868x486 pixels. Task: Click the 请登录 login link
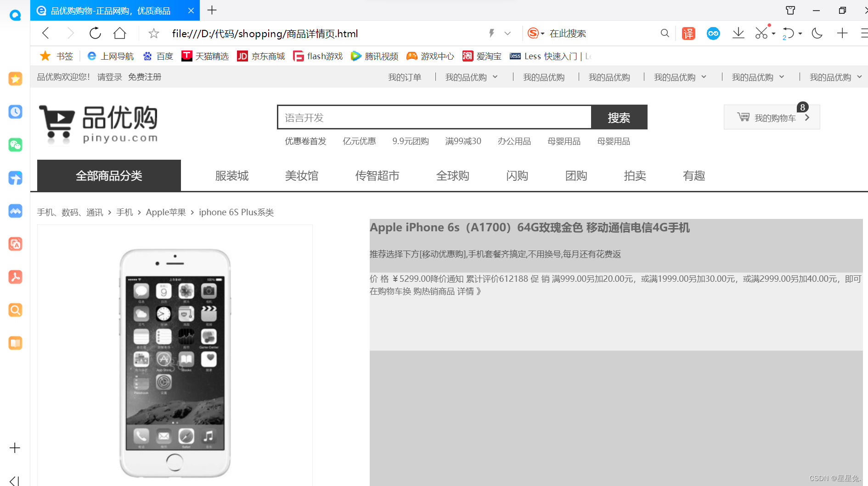point(110,77)
